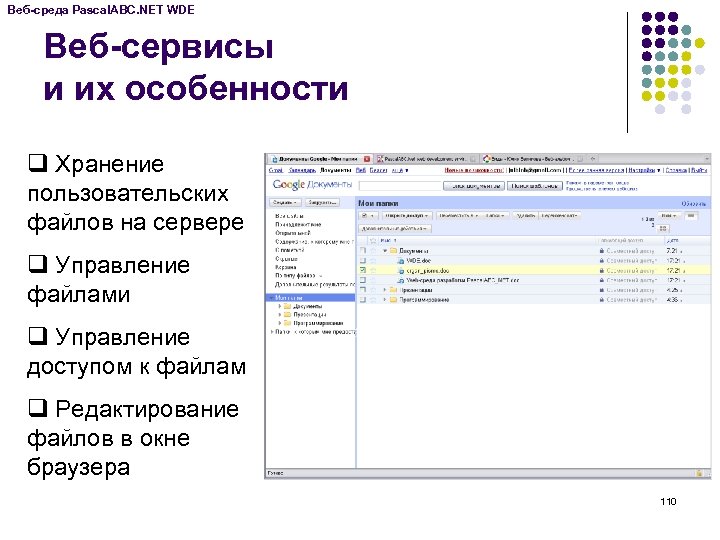Expand shared-with-me folders tree node
Image resolution: width=720 pixels, height=540 pixels.
pos(272,332)
